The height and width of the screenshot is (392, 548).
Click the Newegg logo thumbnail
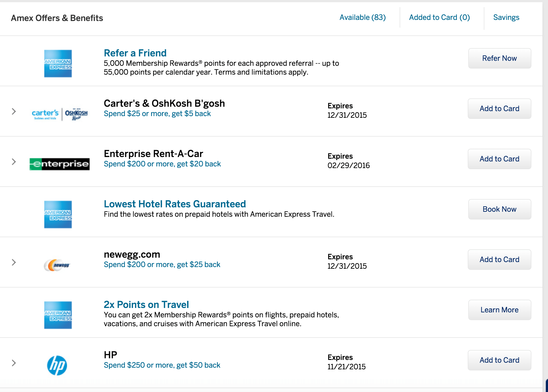57,264
